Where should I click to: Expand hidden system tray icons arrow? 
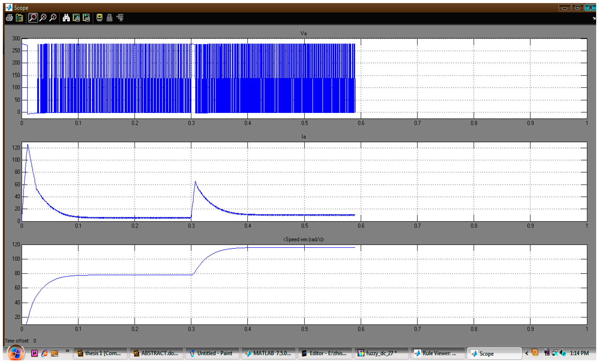pyautogui.click(x=527, y=353)
